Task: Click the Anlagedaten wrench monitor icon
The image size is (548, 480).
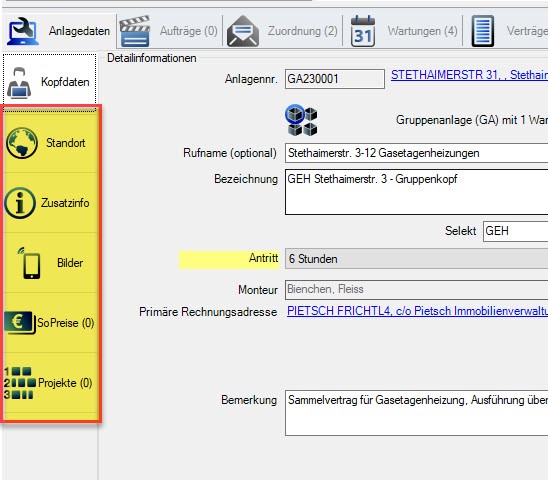Action: coord(22,31)
